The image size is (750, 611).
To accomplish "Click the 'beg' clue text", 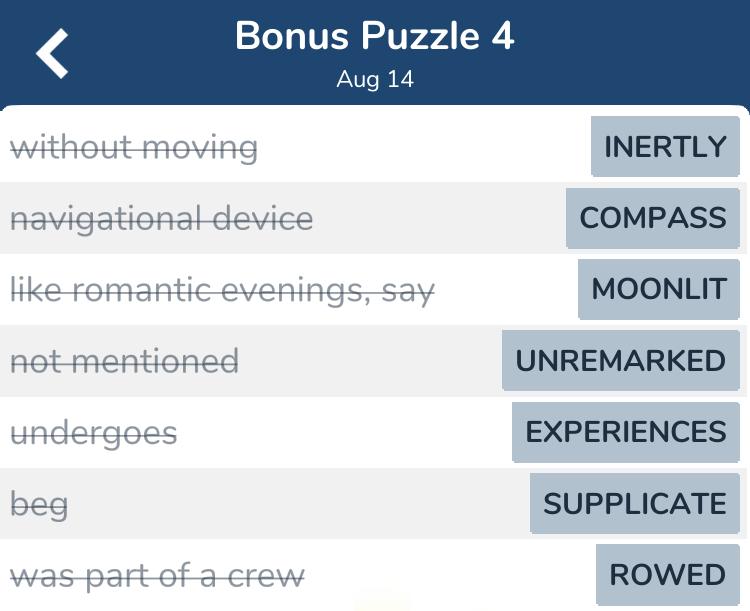I will click(x=39, y=504).
